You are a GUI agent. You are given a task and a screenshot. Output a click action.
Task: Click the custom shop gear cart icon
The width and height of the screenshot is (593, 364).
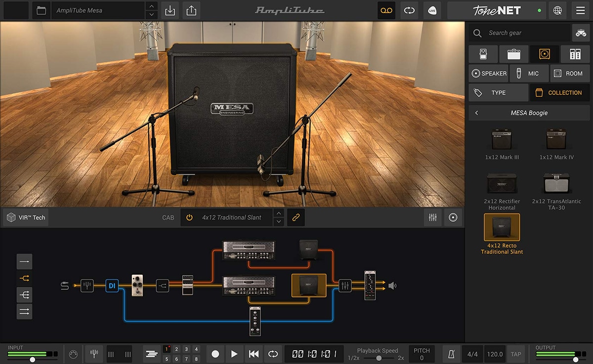[581, 33]
